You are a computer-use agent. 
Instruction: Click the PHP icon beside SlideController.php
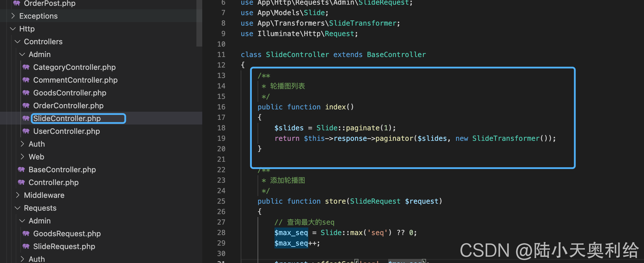[26, 118]
